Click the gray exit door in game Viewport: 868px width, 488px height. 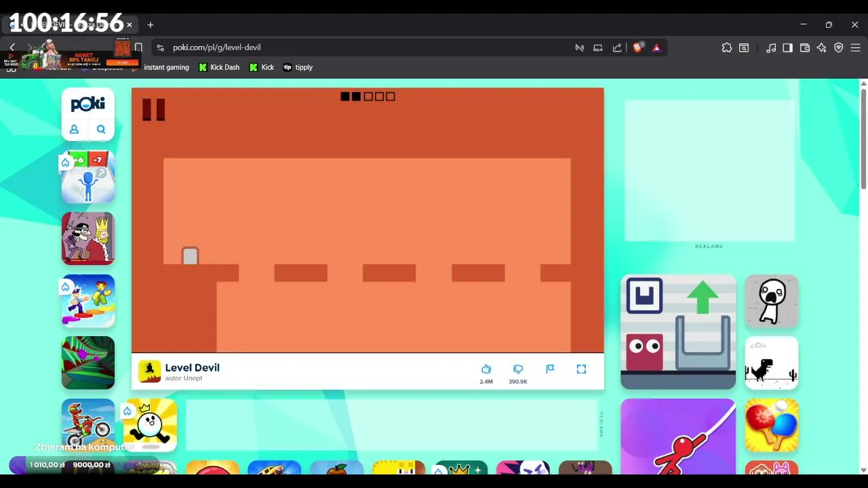point(190,256)
